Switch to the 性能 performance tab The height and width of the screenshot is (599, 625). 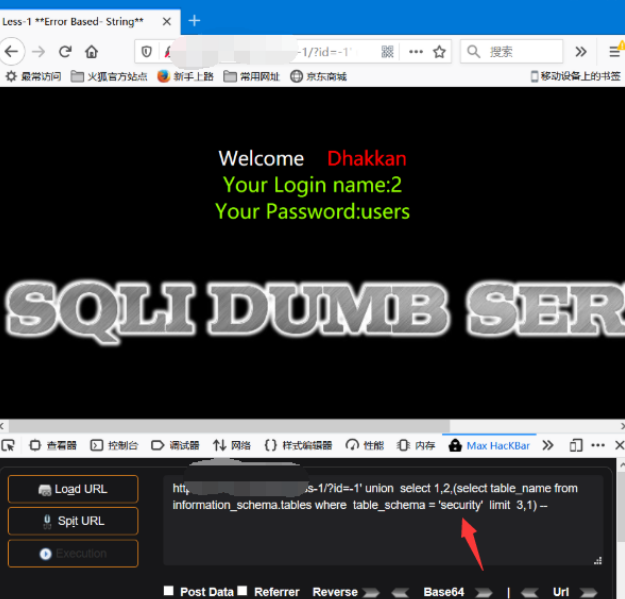tap(365, 445)
